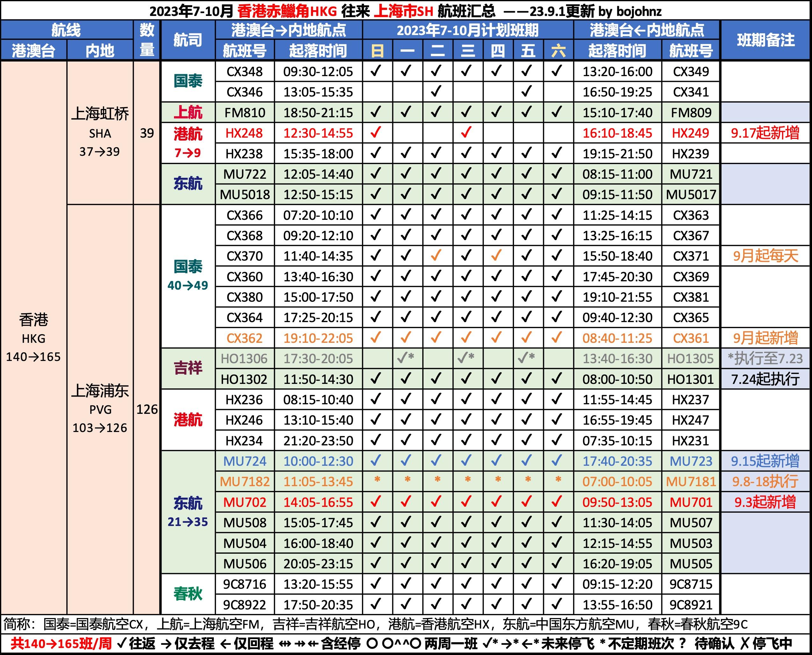Screen dimensions: 812x655
Task: Click the 共140→165班/周 footer total
Action: [61, 644]
